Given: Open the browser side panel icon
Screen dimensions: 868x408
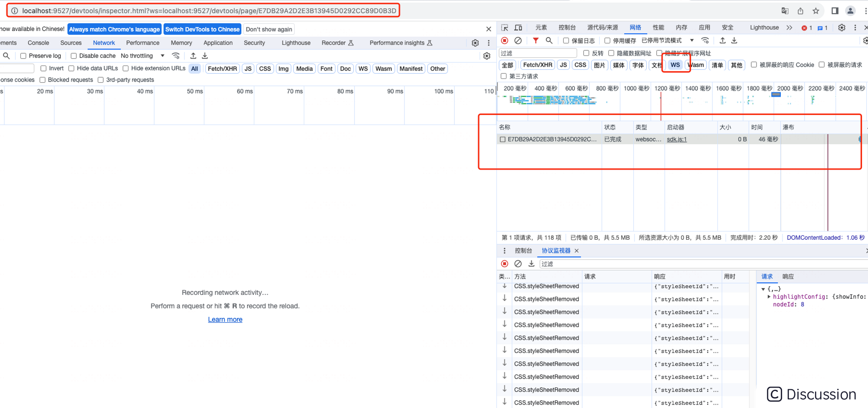Looking at the screenshot, I should pyautogui.click(x=835, y=11).
